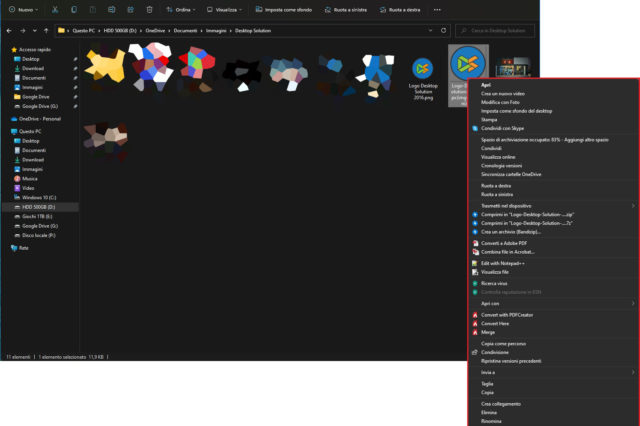
Task: Open OneDrive - Personal in sidebar
Action: coord(36,119)
